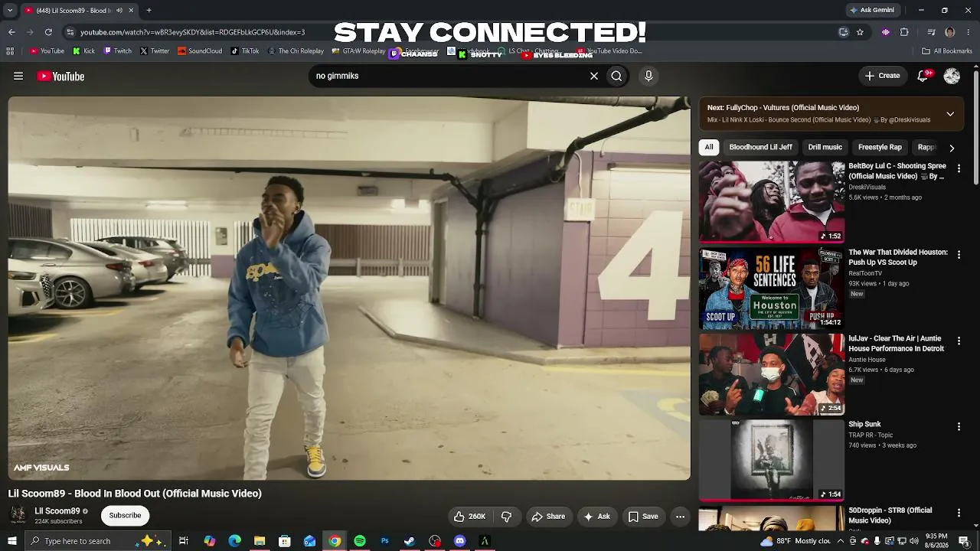Open Lil Scoom89 channel avatar
The image size is (980, 551).
(x=18, y=515)
